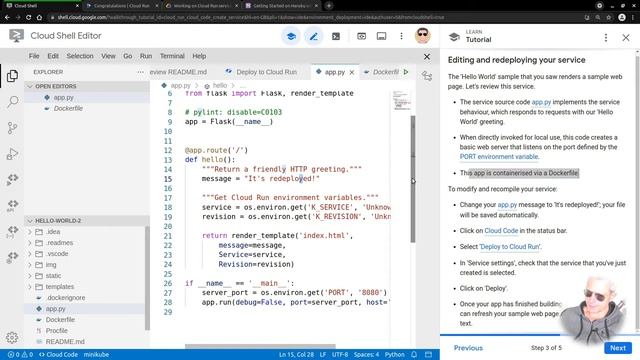Follow the PORT environment variable link
The image size is (640, 360).
499,157
